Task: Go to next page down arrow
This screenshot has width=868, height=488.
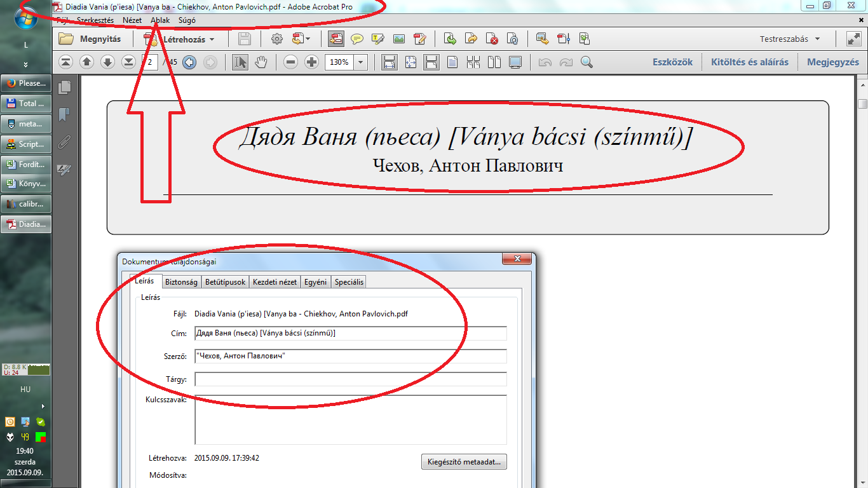Action: [x=108, y=62]
